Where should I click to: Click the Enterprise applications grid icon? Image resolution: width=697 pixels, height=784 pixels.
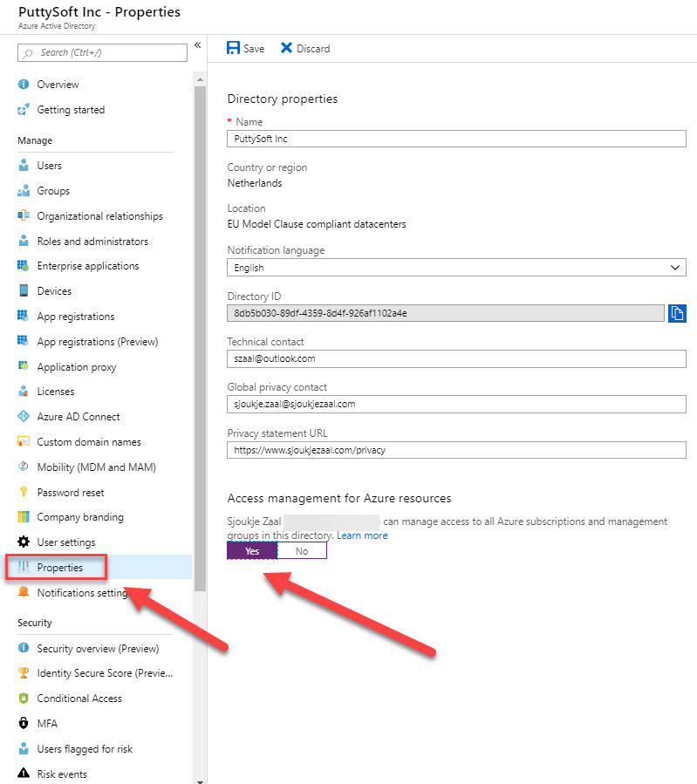(24, 265)
